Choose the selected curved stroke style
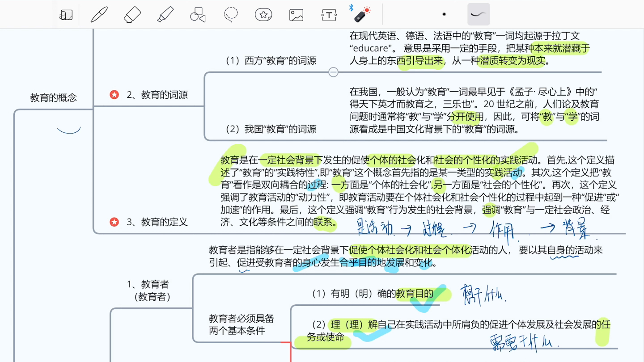 click(479, 14)
